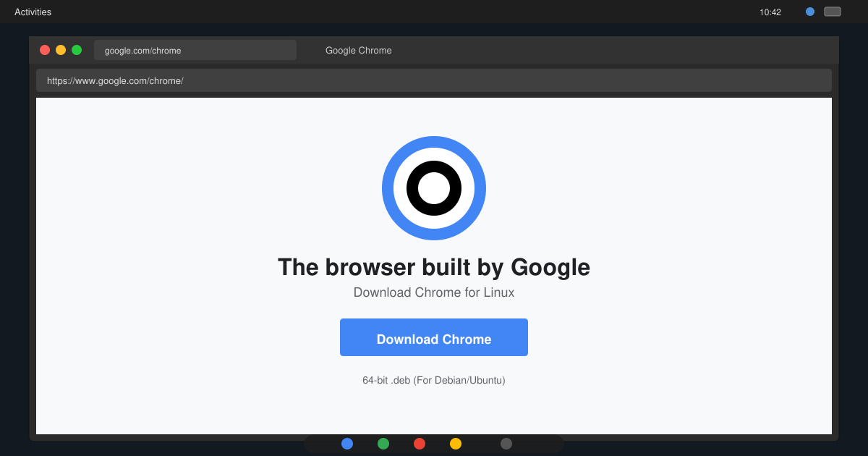
Task: Click the 64-bit .deb package note
Action: click(x=434, y=380)
